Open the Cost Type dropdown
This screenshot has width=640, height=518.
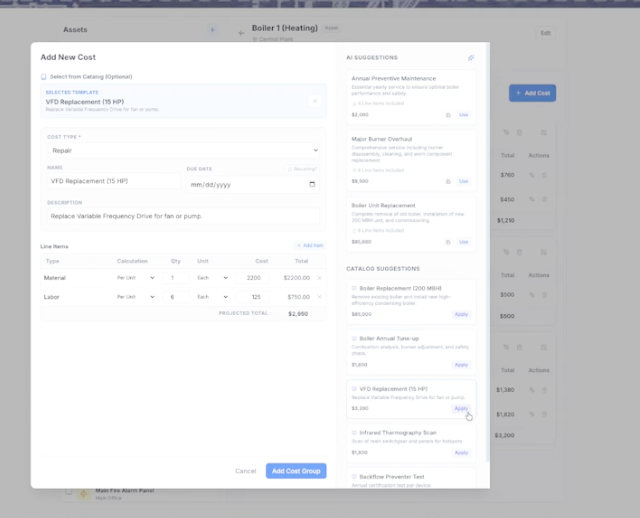183,149
